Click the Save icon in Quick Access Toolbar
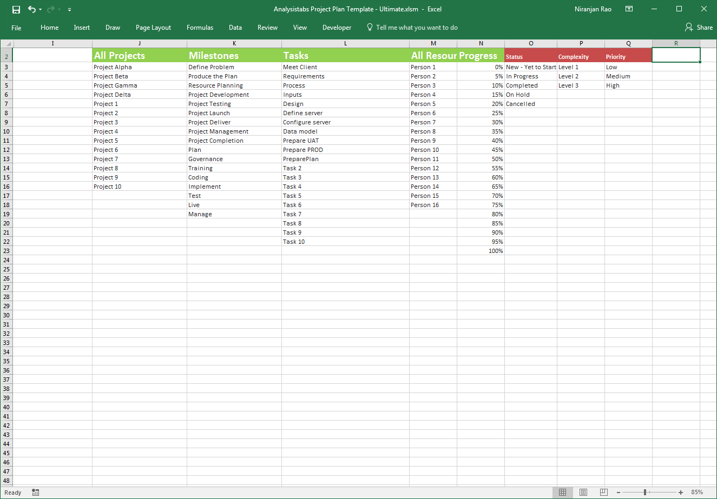This screenshot has height=499, width=717. [x=16, y=9]
